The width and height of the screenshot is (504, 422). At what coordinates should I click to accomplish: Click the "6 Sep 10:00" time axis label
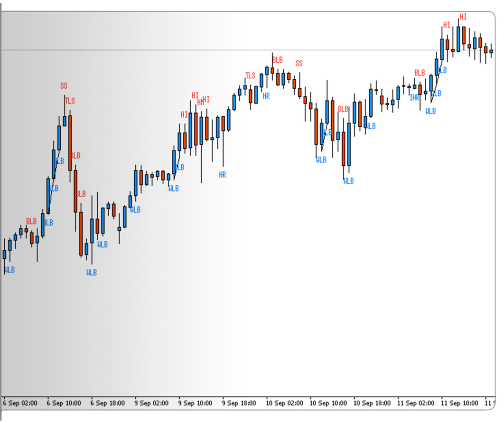point(64,403)
